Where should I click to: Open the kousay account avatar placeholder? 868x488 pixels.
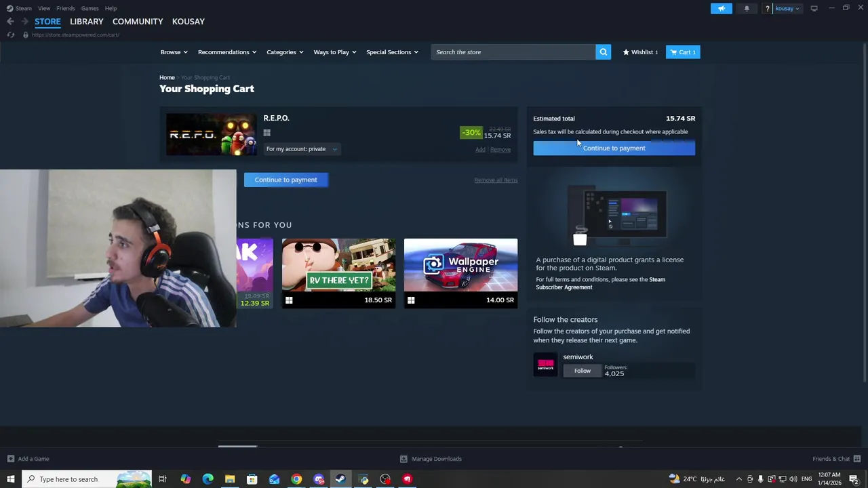(767, 8)
